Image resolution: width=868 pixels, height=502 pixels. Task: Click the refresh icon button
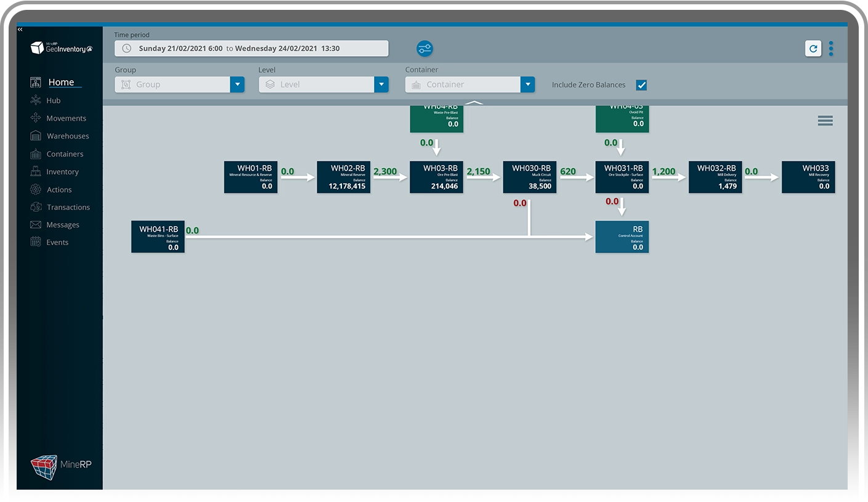[813, 49]
